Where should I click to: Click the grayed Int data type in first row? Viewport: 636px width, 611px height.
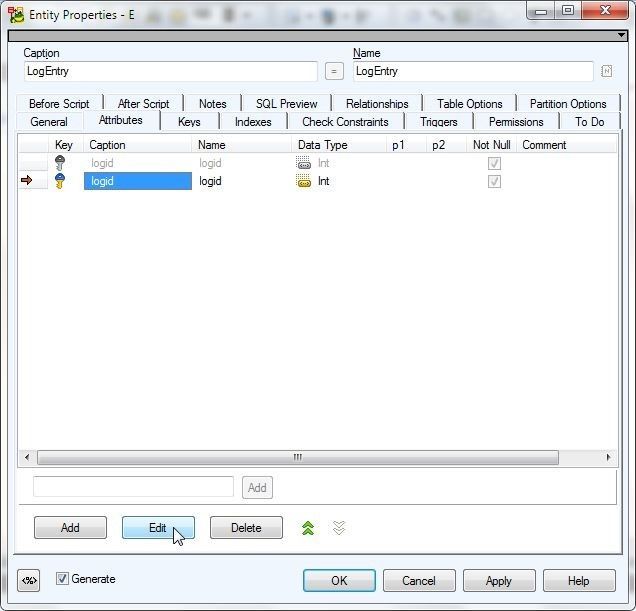323,163
